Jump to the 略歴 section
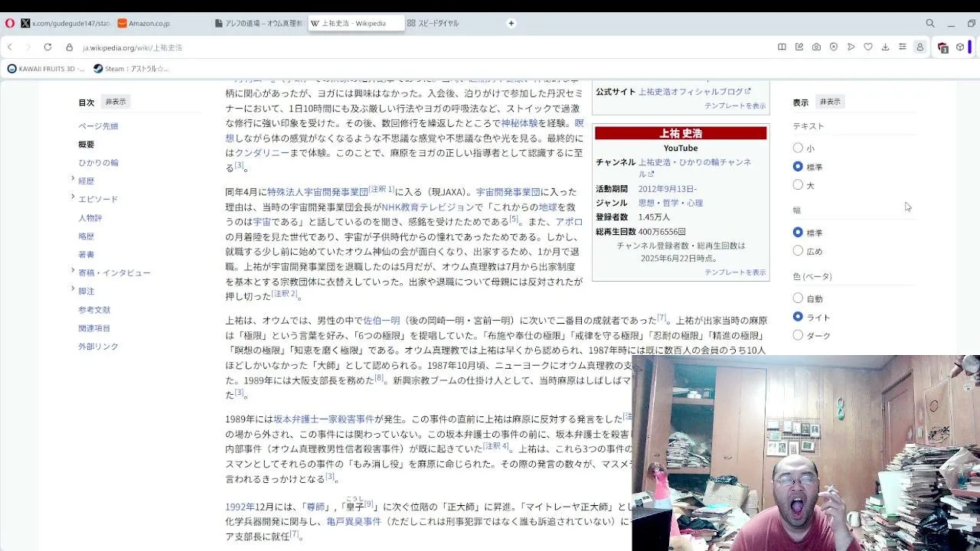Screen dimensions: 980x551 pyautogui.click(x=87, y=236)
